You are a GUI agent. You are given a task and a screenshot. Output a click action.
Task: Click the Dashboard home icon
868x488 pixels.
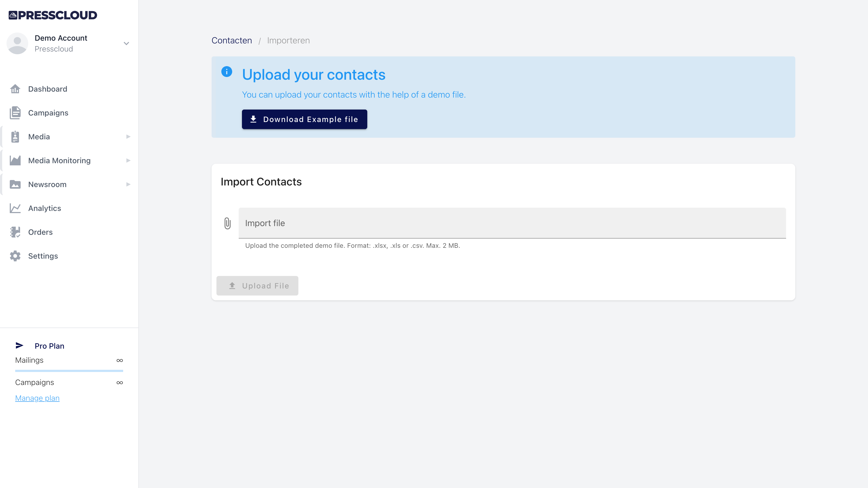(15, 89)
